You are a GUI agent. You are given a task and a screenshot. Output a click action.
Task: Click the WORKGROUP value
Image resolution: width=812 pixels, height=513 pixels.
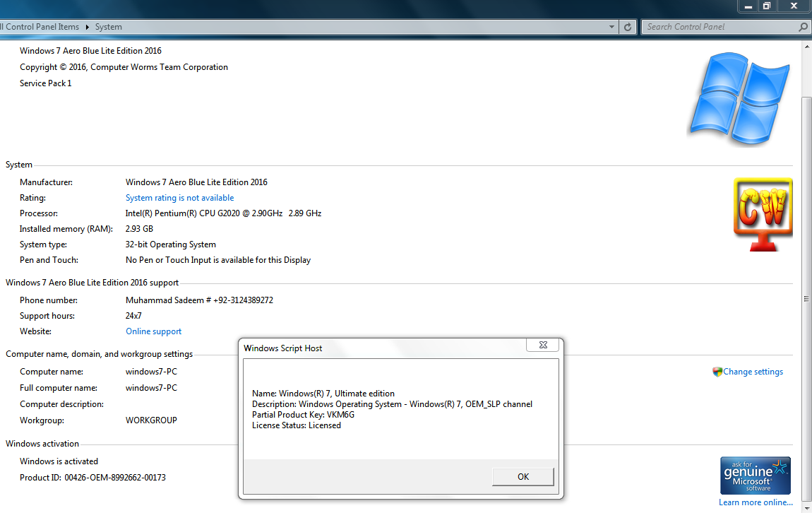151,420
